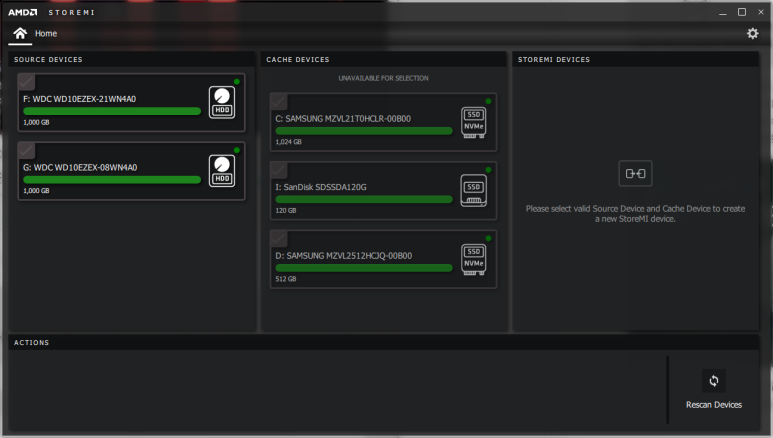Click the green status dot on SanDisk drive I:
The height and width of the screenshot is (438, 773).
coord(489,170)
